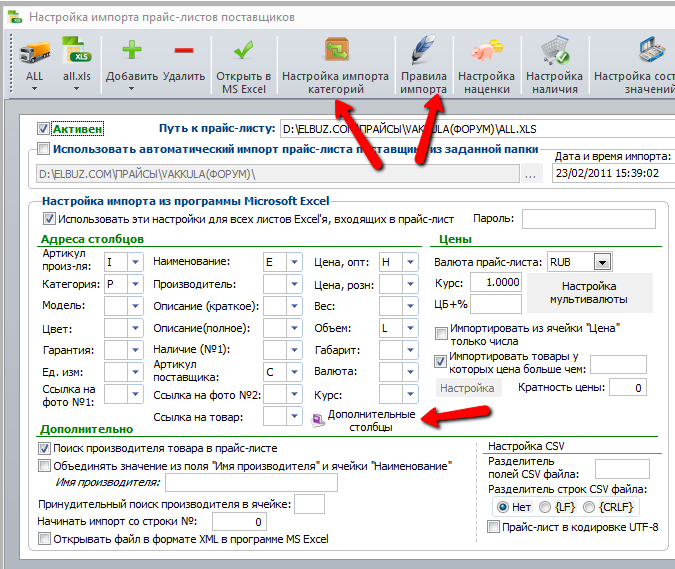Click the window title bar application icon
This screenshot has width=675, height=569.
[15, 17]
